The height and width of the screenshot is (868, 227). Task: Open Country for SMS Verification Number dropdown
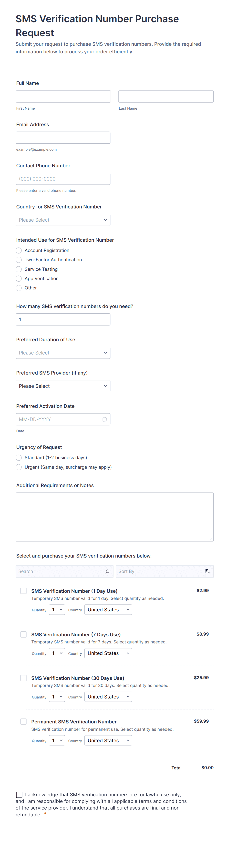pos(63,220)
